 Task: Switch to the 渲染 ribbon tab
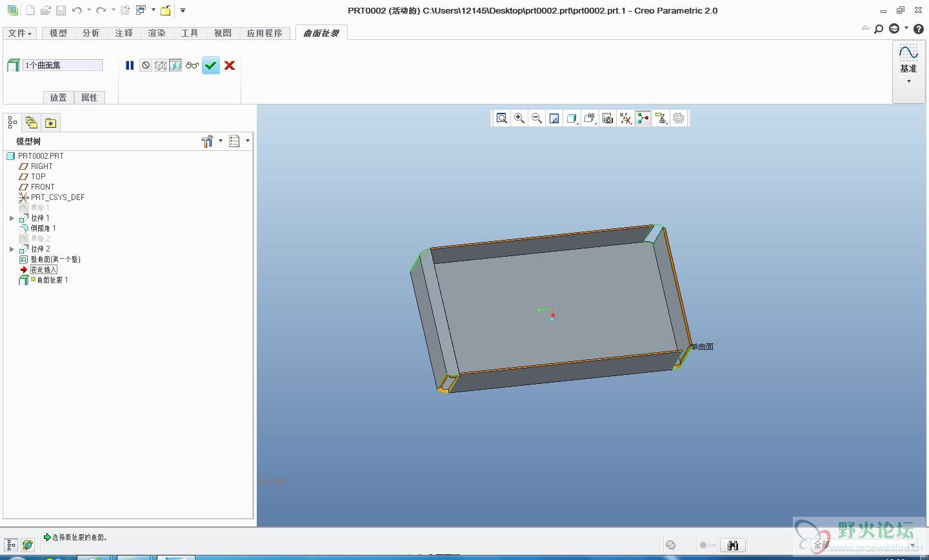[x=157, y=33]
